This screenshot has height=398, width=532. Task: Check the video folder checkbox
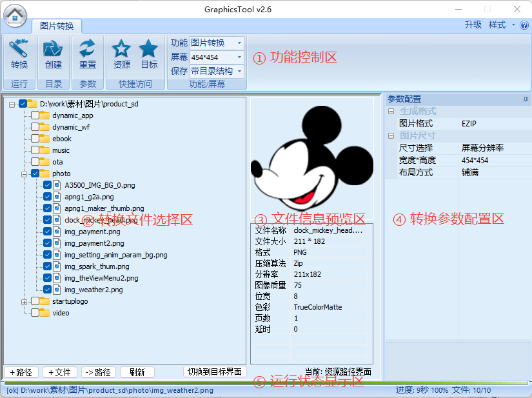35,313
